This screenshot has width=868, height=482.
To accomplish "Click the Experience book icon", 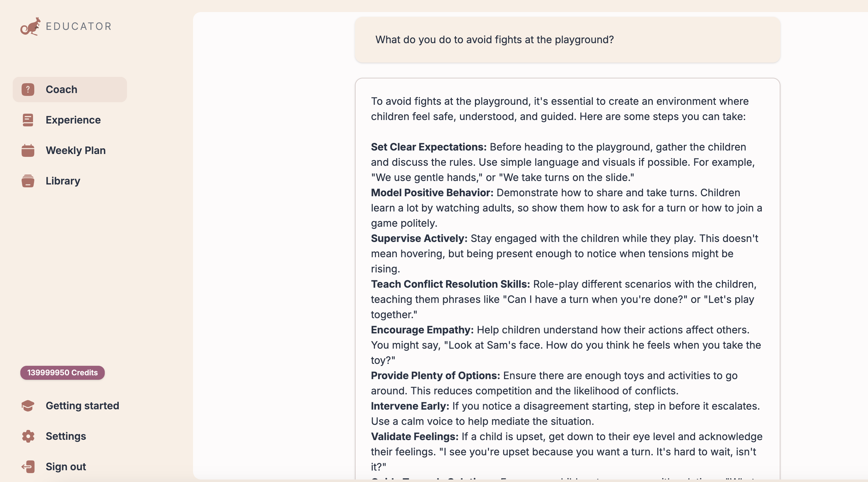I will point(28,120).
